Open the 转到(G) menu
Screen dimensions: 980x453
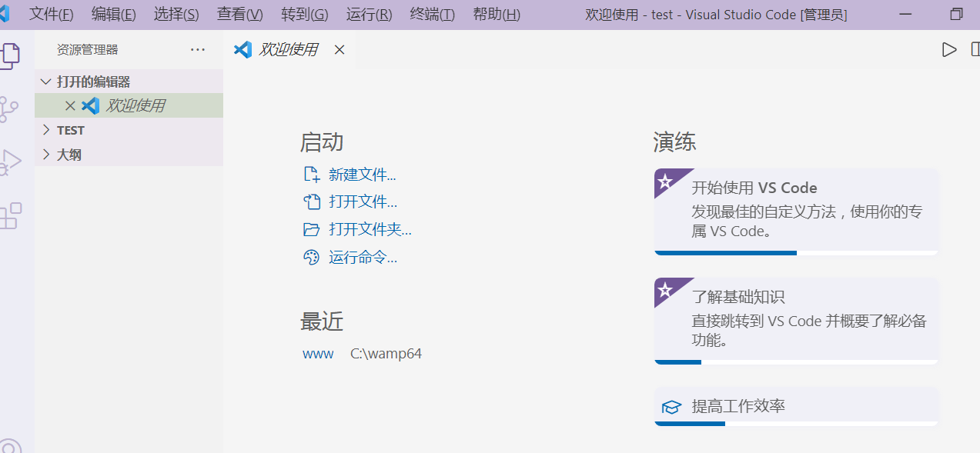pyautogui.click(x=305, y=15)
